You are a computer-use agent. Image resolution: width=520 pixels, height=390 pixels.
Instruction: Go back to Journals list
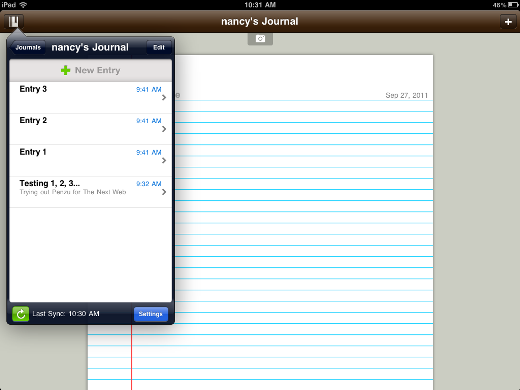pos(27,47)
